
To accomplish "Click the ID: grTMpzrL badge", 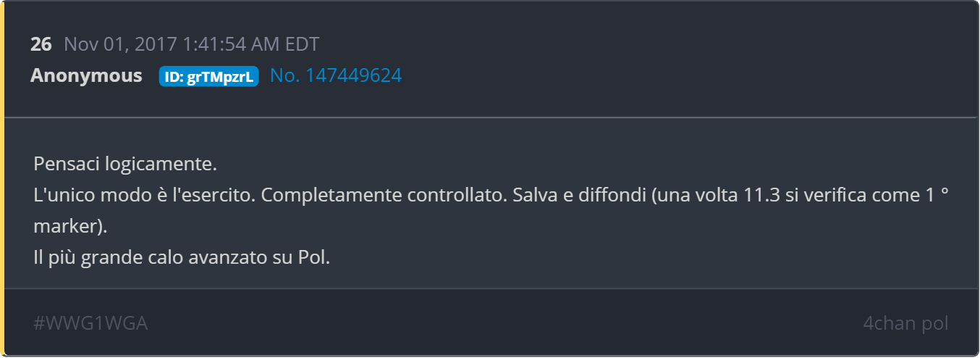I will click(208, 76).
